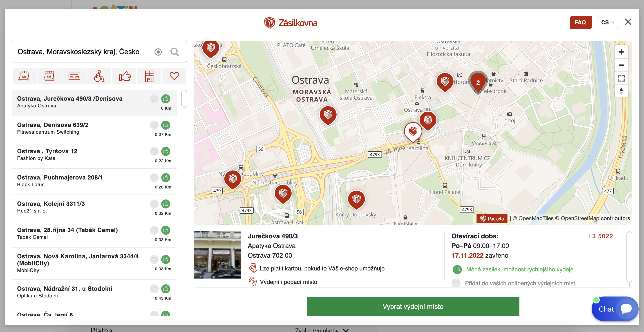The image size is (644, 332).
Task: Filter by favorite heart icon
Action: click(x=174, y=76)
